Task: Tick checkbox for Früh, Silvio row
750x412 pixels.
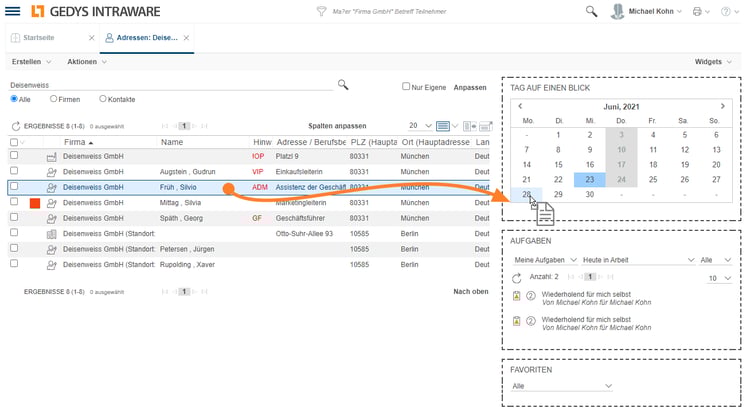Action: (14, 186)
